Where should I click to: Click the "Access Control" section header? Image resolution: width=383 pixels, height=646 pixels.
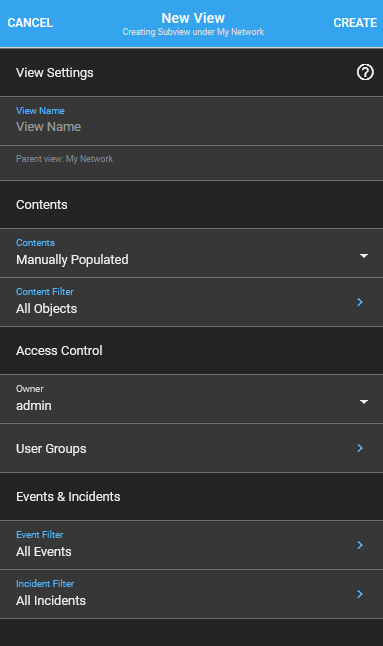tap(59, 351)
